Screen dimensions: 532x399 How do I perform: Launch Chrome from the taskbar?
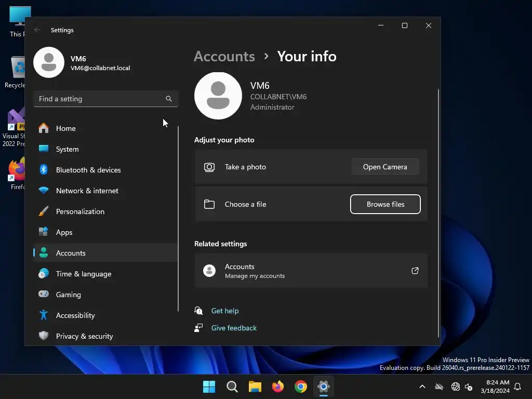point(301,387)
